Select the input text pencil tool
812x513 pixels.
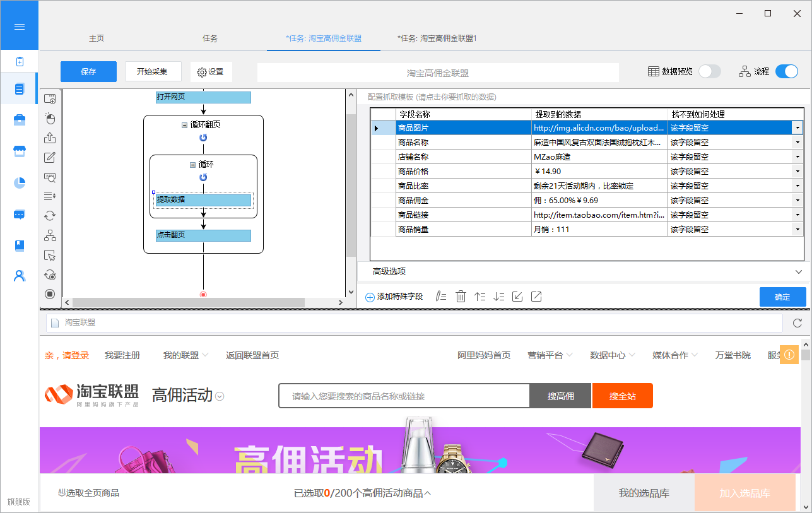50,158
